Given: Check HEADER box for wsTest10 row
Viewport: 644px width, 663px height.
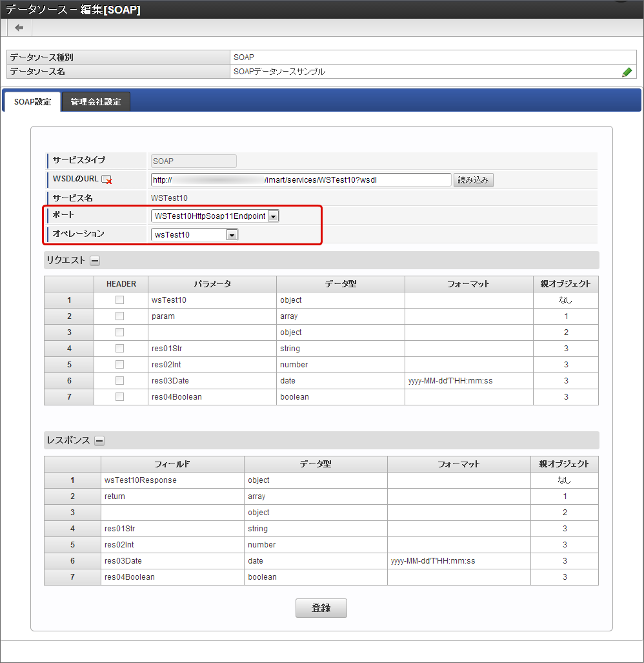Looking at the screenshot, I should 119,300.
